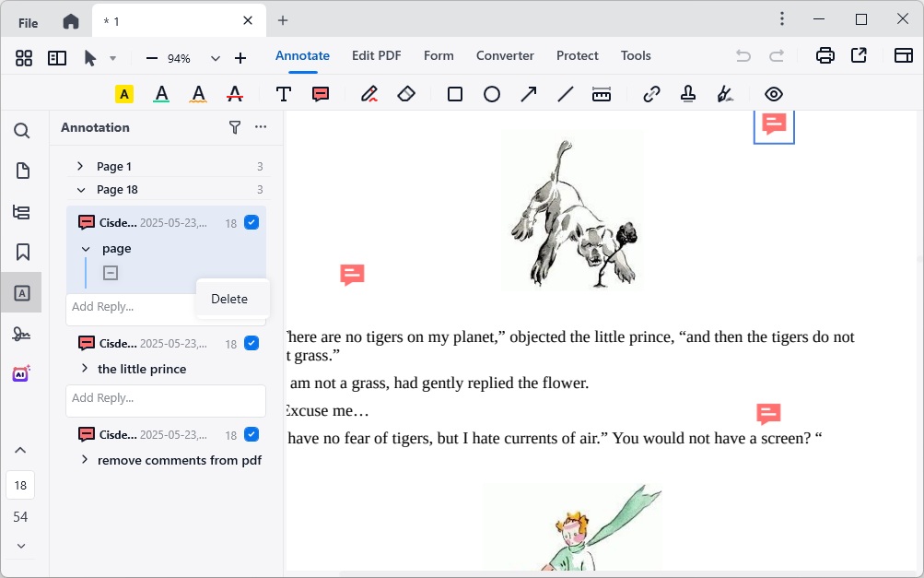Choose Delete from the context menu

229,299
